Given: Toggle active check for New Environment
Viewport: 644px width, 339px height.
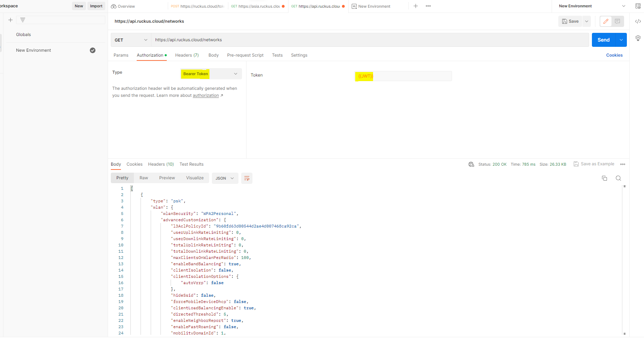Looking at the screenshot, I should [93, 50].
